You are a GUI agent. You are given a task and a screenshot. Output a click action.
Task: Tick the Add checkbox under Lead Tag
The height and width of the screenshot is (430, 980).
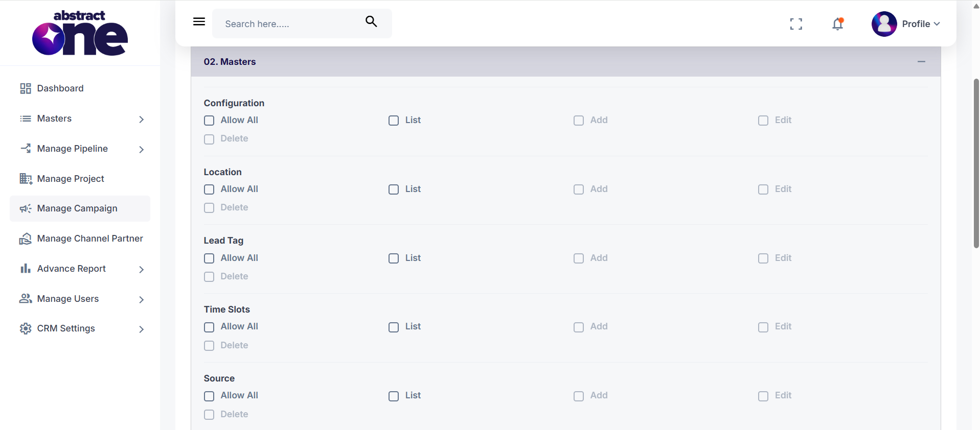pos(579,258)
